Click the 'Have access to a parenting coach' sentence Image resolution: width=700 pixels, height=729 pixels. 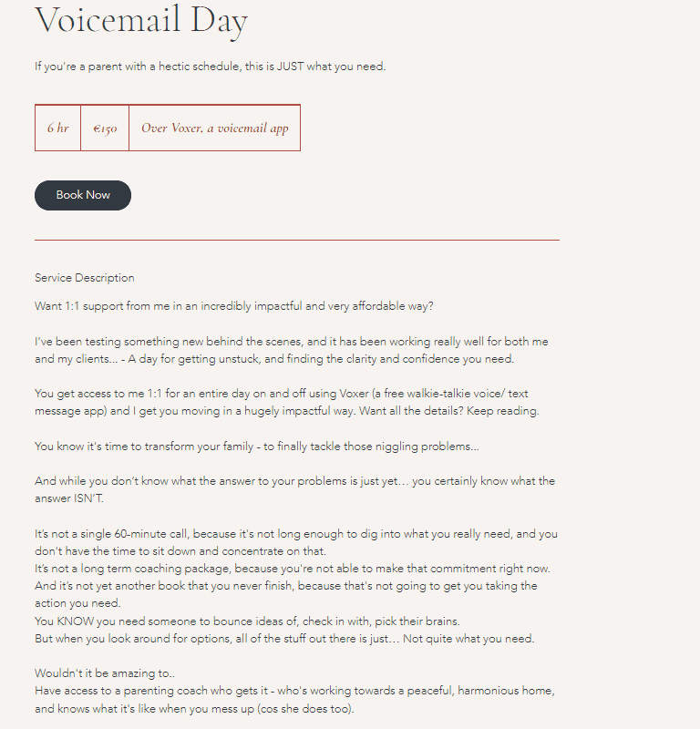[295, 700]
